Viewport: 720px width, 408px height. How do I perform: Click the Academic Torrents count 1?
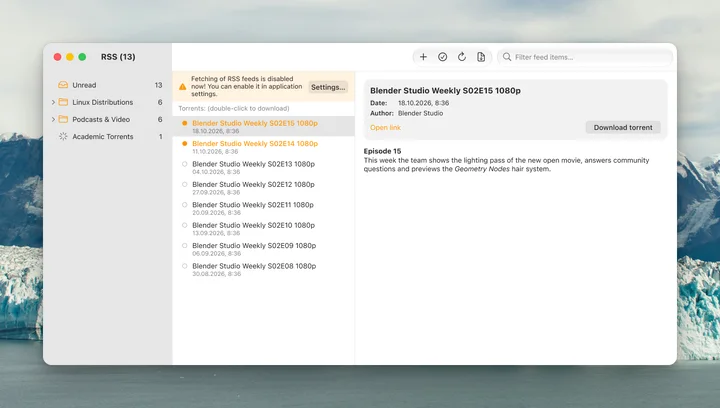point(160,136)
